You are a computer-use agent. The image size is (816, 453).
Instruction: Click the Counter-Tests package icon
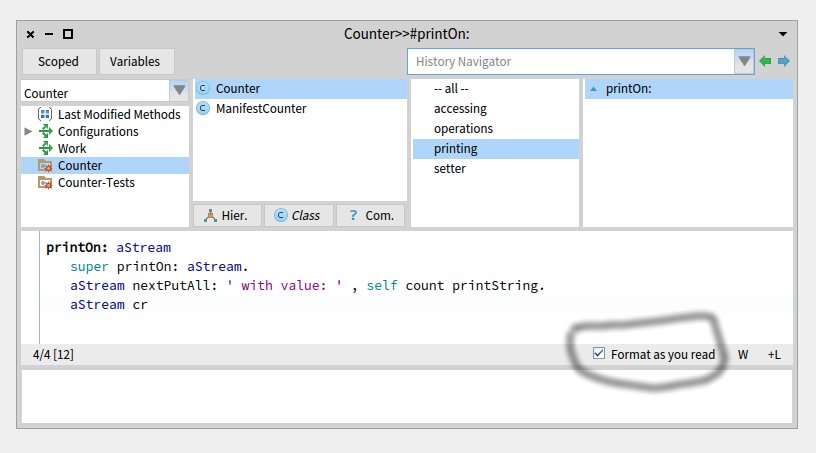click(45, 183)
